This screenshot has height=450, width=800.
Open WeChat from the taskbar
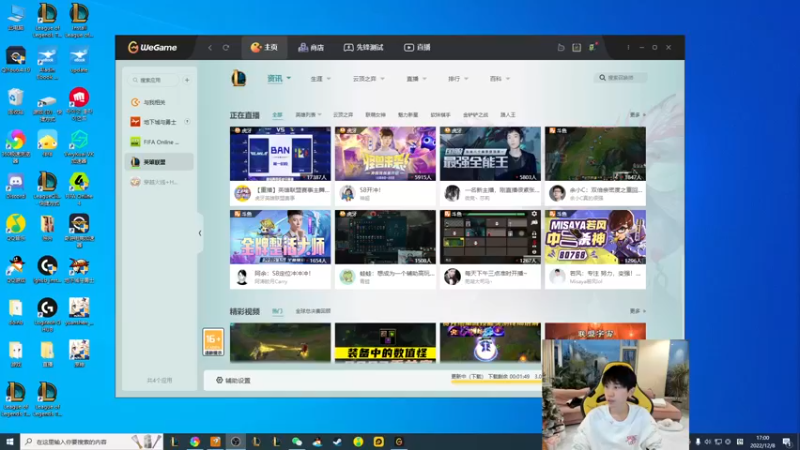(297, 441)
